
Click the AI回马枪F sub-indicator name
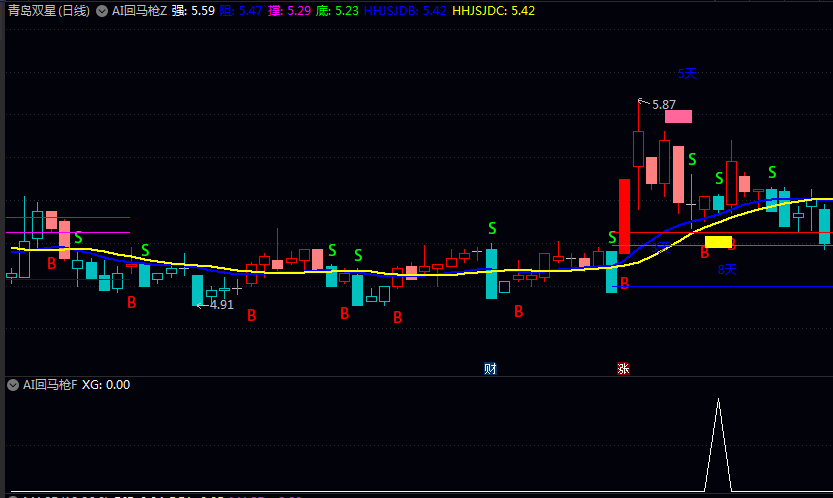(50, 385)
